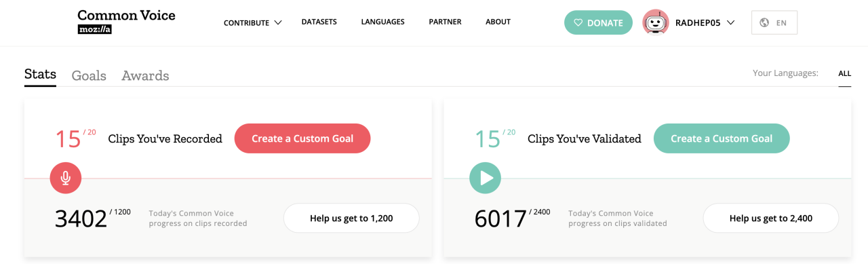This screenshot has width=868, height=264.
Task: Open the Common Voice Mozilla logo
Action: [126, 22]
